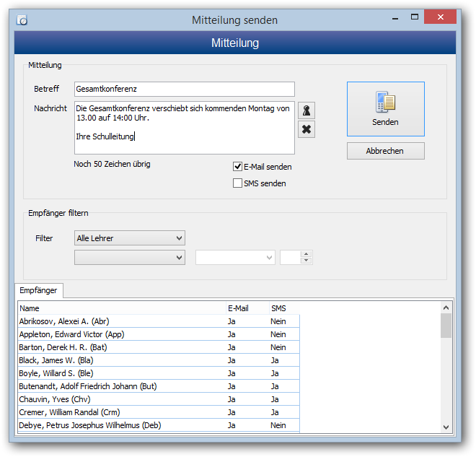
Task: Click the app icon in the title bar
Action: [22, 20]
